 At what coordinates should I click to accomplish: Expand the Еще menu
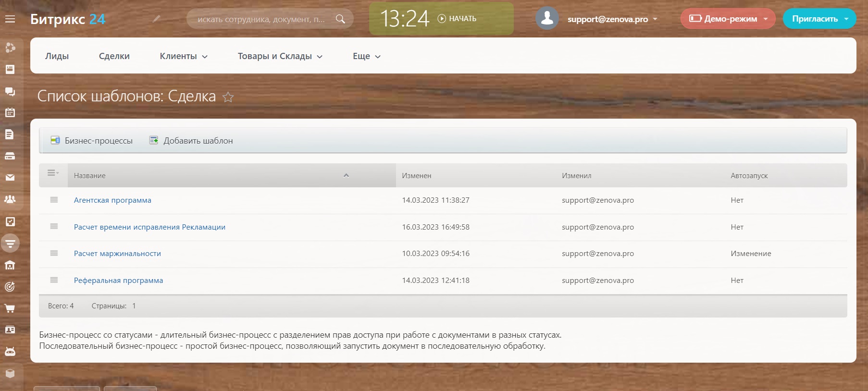(367, 56)
